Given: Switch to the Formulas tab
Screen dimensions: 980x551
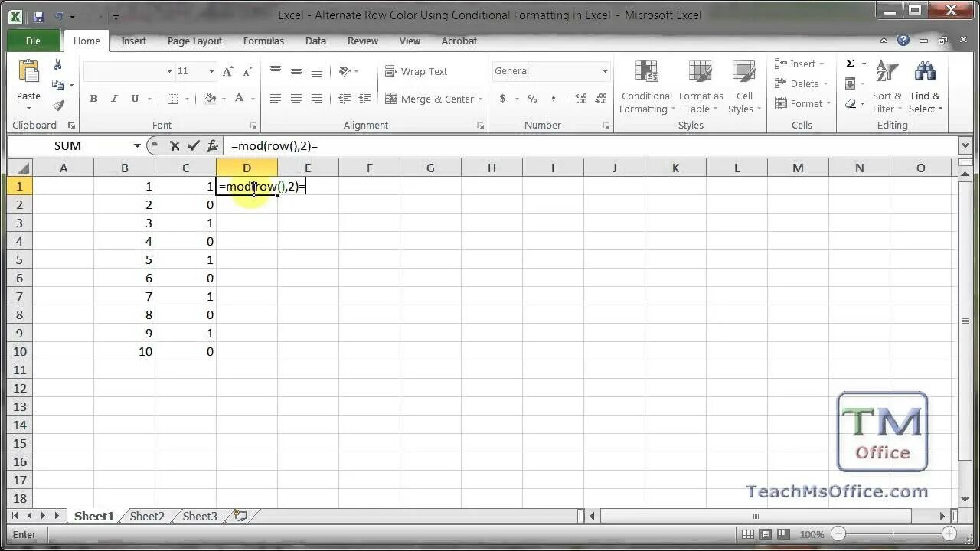Looking at the screenshot, I should point(263,41).
